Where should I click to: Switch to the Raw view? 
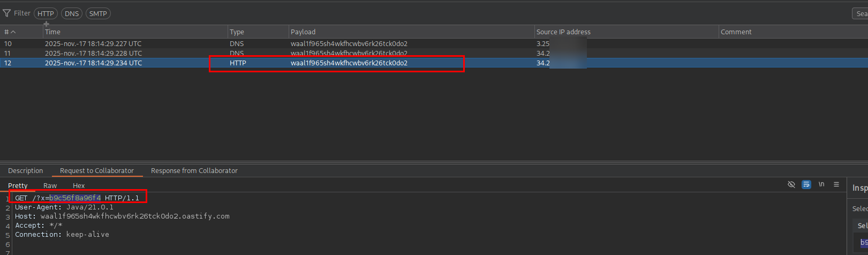(50, 185)
